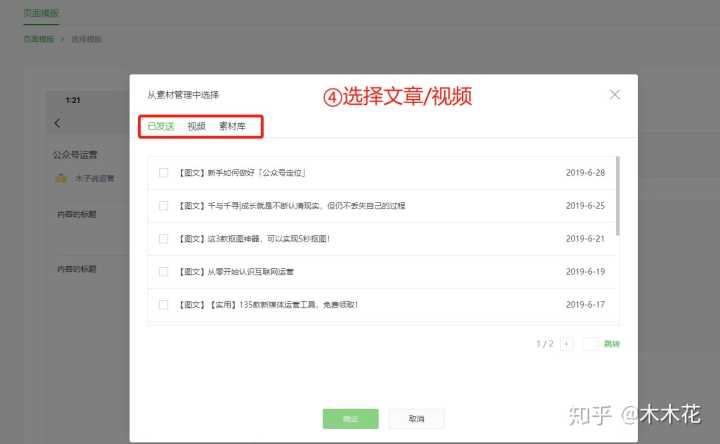Click the back arrow in phone preview
Viewport: 720px width, 444px height.
pos(57,123)
